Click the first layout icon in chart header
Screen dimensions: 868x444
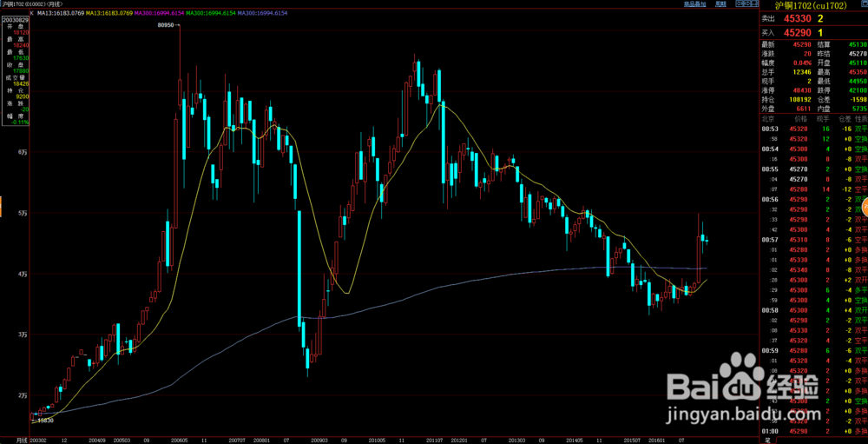[739, 3]
